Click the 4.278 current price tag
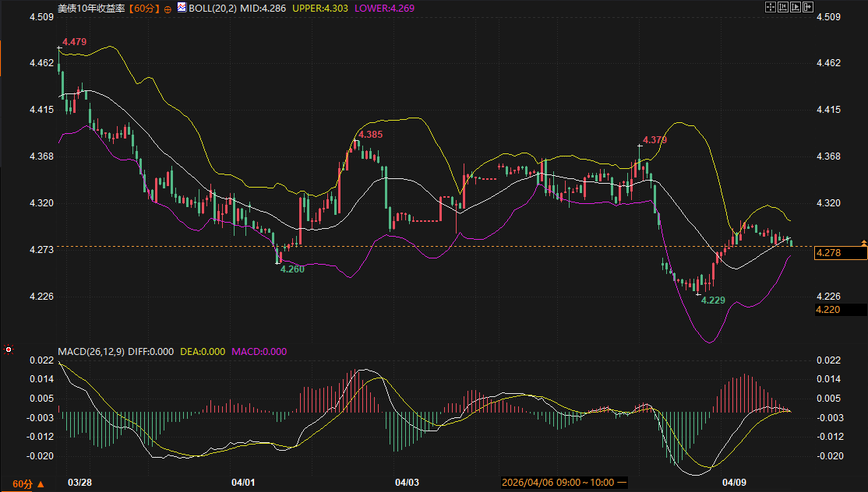Screen dimensions: 868x492 [x=827, y=253]
